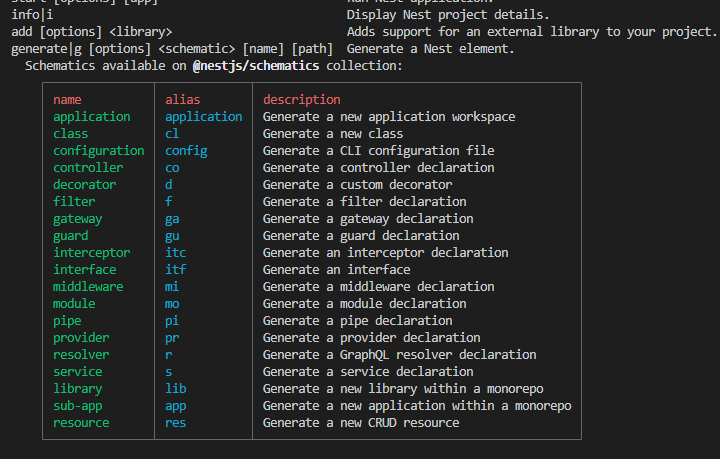Select the 'sub-app' schematic name
Viewport: 720px width, 459px height.
[78, 406]
